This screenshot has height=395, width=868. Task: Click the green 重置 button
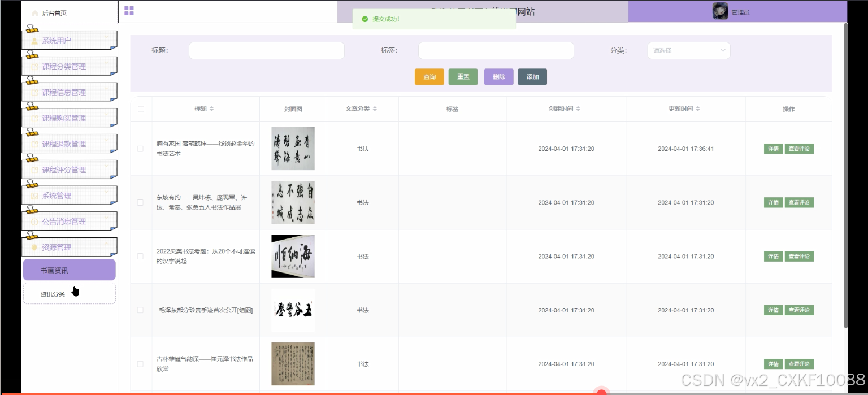463,77
